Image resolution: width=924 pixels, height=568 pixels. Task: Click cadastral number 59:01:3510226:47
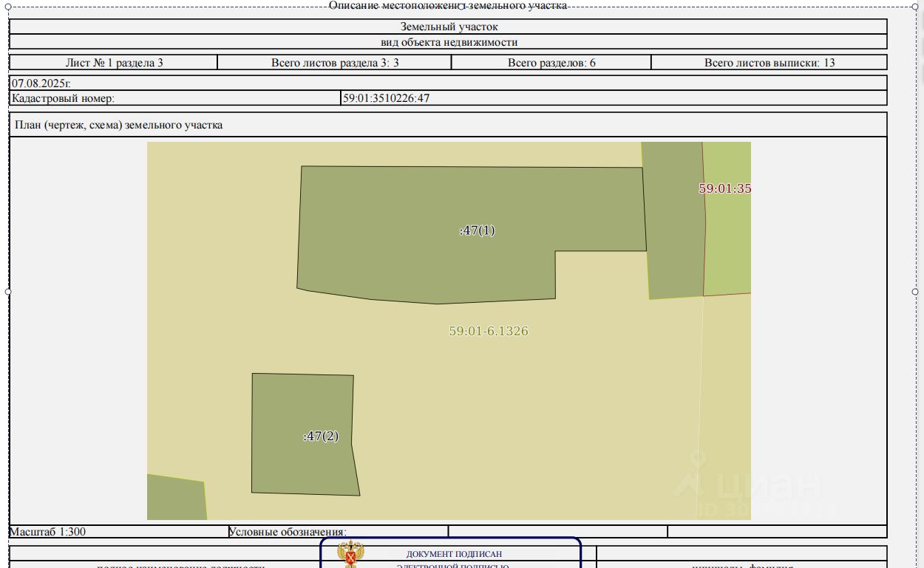click(x=386, y=98)
